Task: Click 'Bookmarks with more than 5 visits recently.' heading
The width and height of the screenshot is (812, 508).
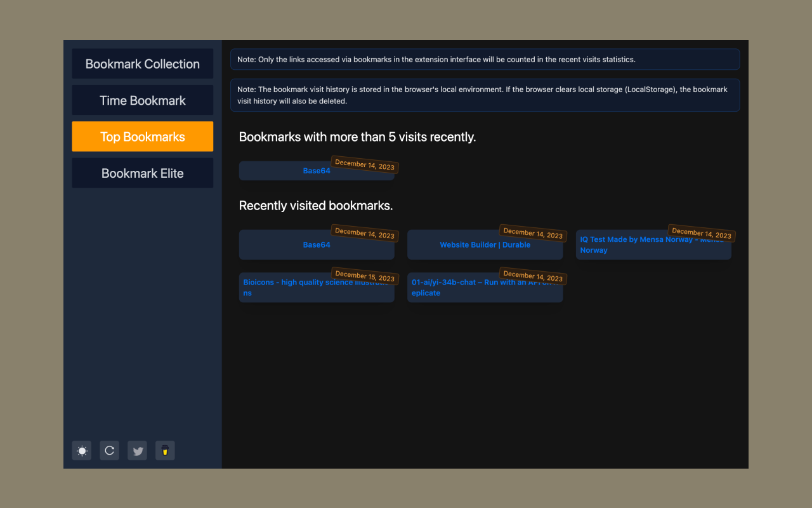Action: [357, 137]
